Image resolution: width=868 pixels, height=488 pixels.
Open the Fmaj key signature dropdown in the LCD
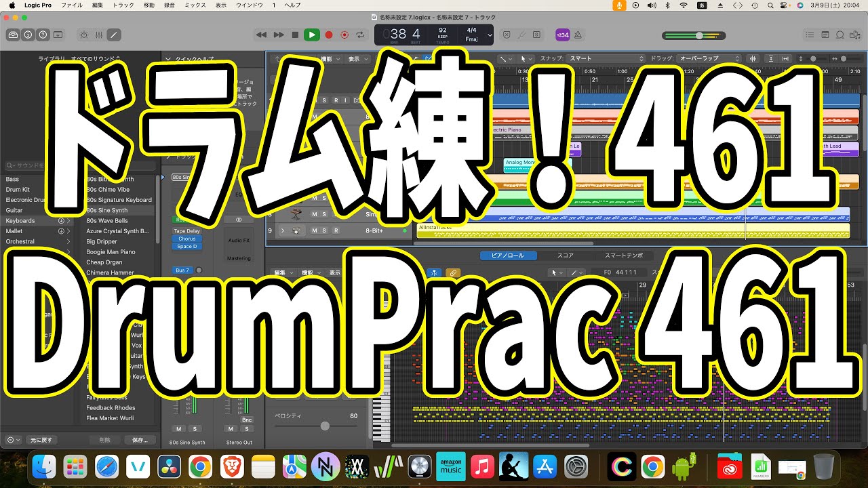point(475,39)
